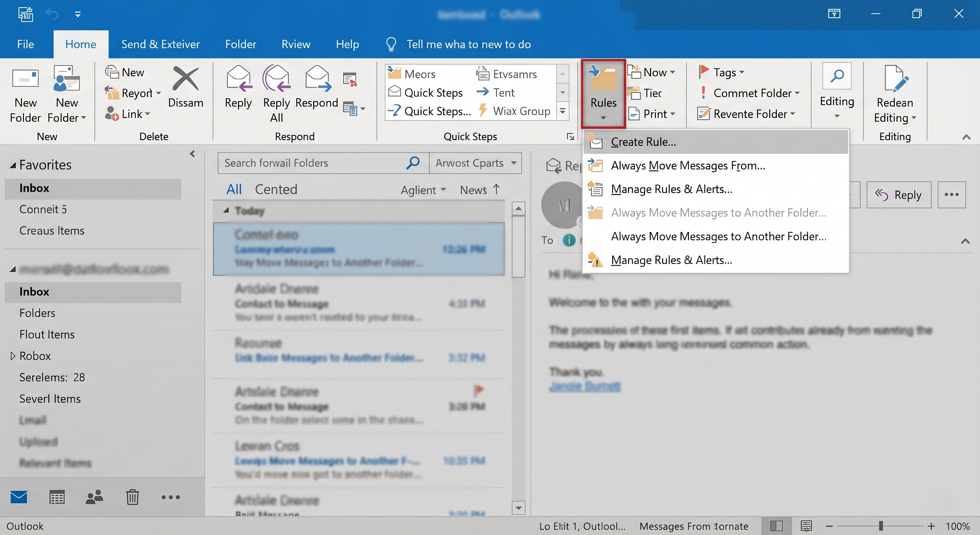Click the ribbon display options icon
This screenshot has height=535, width=980.
point(834,14)
